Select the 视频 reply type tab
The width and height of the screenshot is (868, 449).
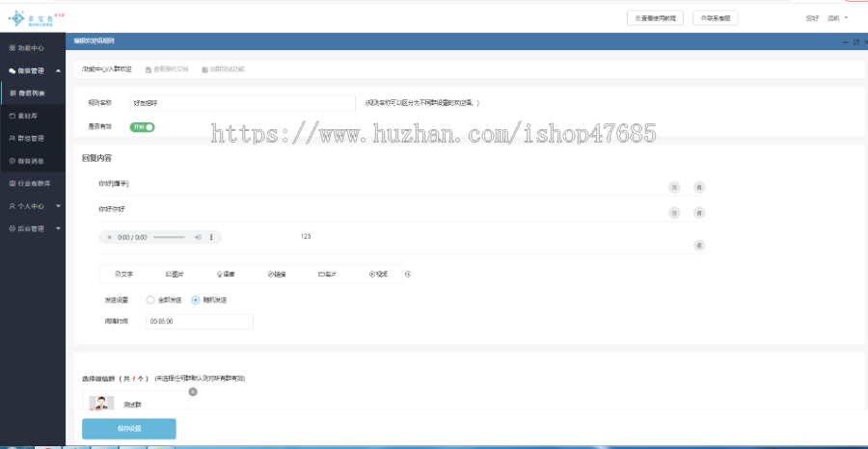click(379, 275)
